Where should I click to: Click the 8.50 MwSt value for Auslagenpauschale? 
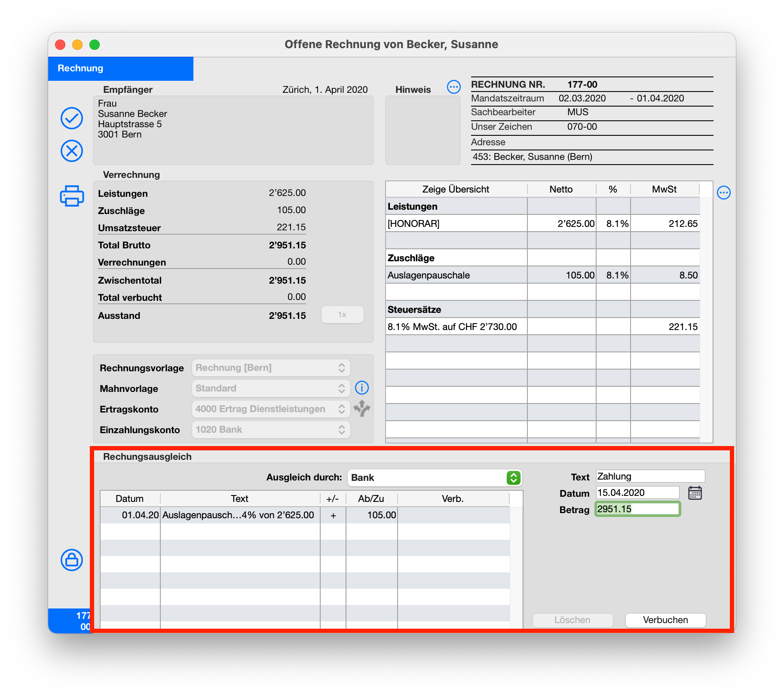[689, 275]
